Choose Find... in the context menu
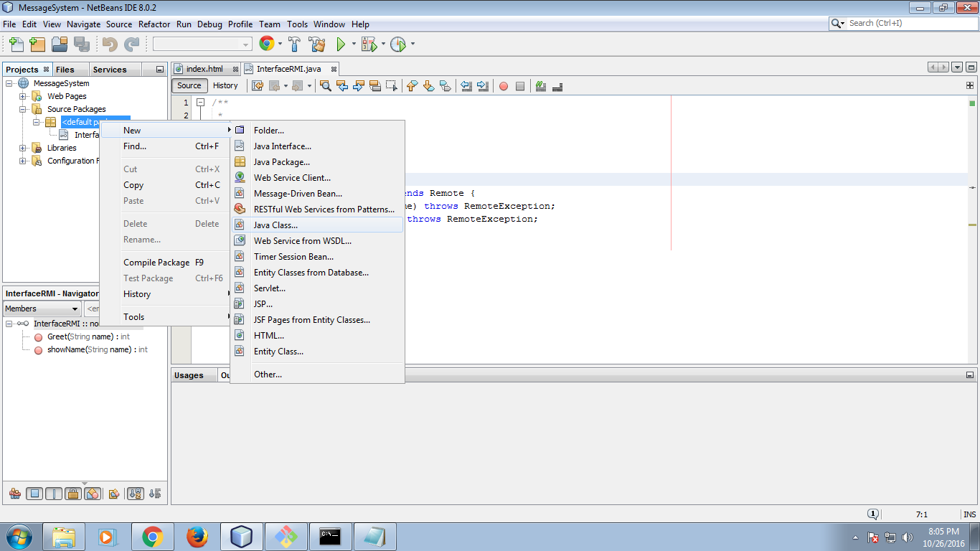 coord(164,146)
